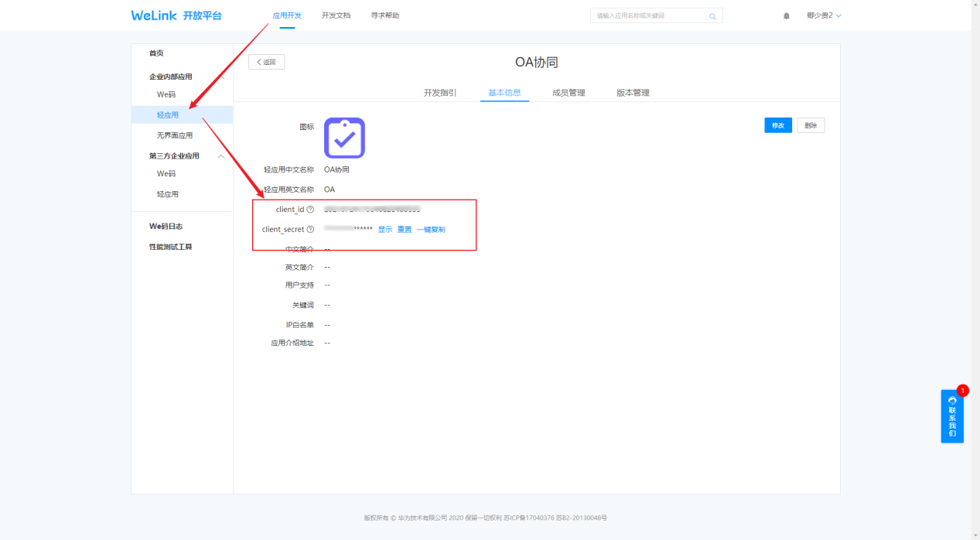Switch to the 版本管理 tab
This screenshot has height=540, width=980.
point(633,93)
